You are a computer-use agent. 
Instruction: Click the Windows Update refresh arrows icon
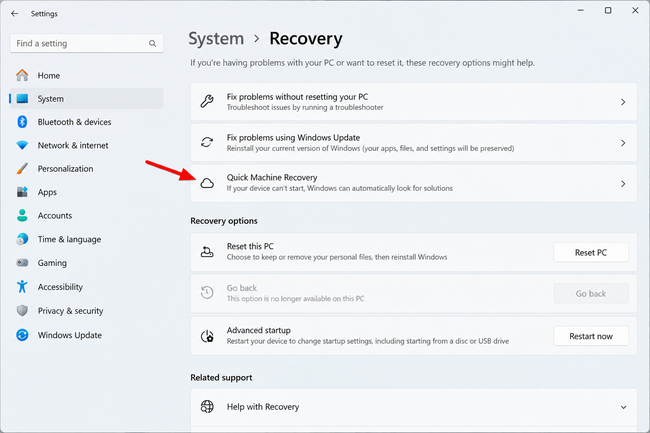(x=207, y=142)
